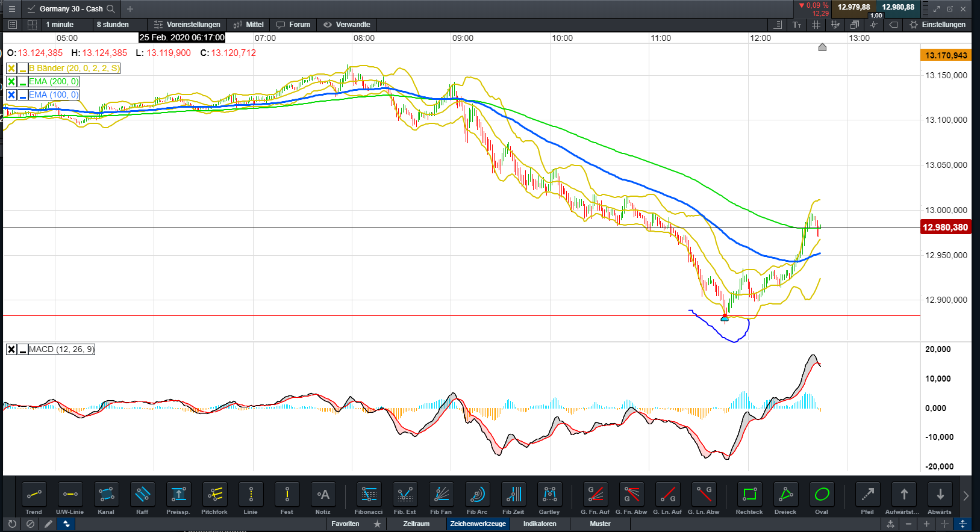Image resolution: width=980 pixels, height=532 pixels.
Task: Add a Notiz text annotation
Action: 323,495
